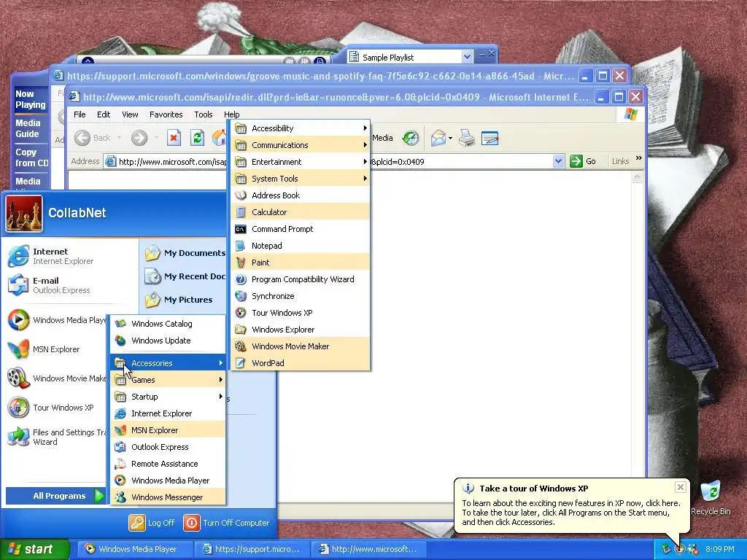This screenshot has width=747, height=560.
Task: Click the Edit page icon in IE toolbar
Action: 489,138
